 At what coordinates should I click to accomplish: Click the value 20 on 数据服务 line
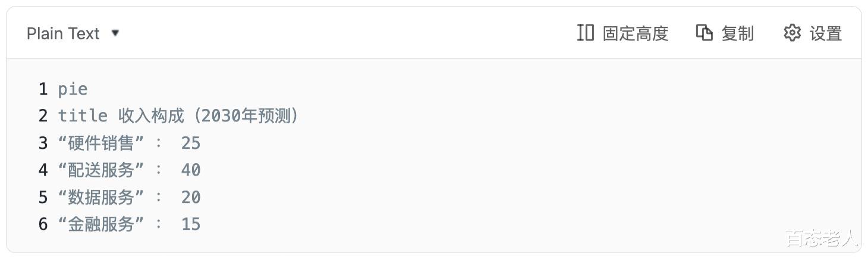[191, 198]
